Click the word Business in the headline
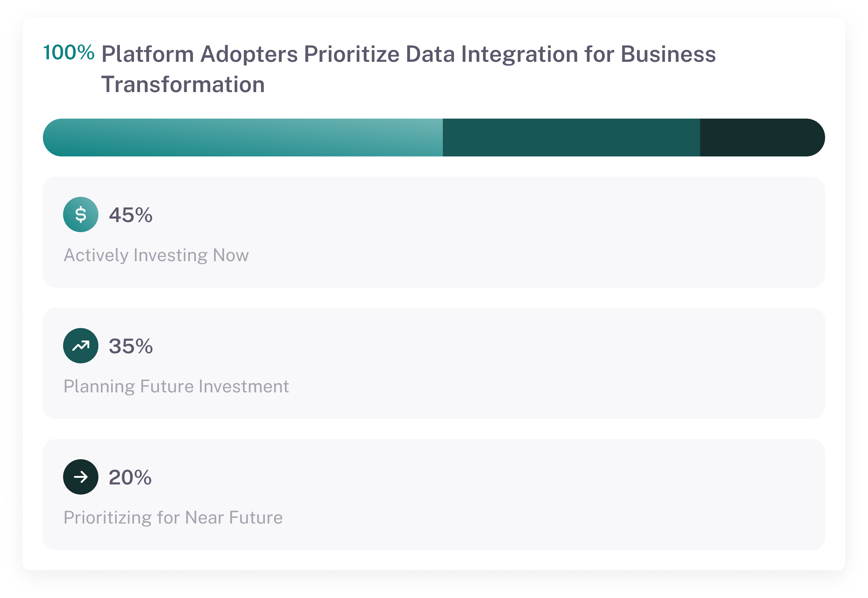The height and width of the screenshot is (598, 868). tap(668, 54)
